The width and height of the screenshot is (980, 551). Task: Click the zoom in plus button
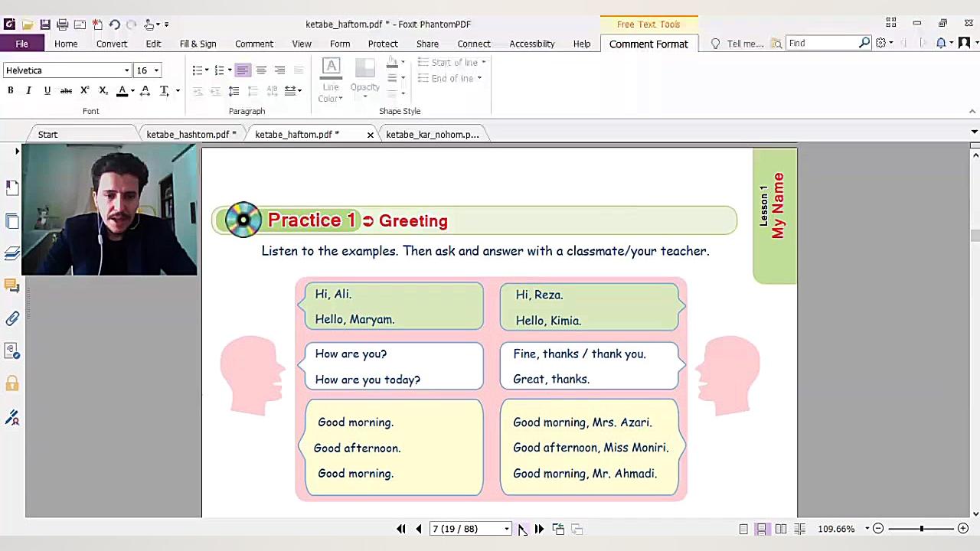[x=963, y=529]
